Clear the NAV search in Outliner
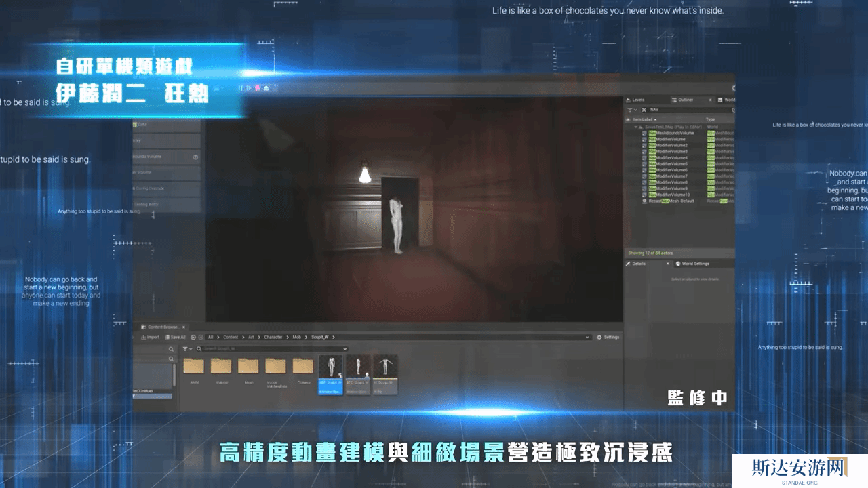The width and height of the screenshot is (868, 488). [644, 110]
